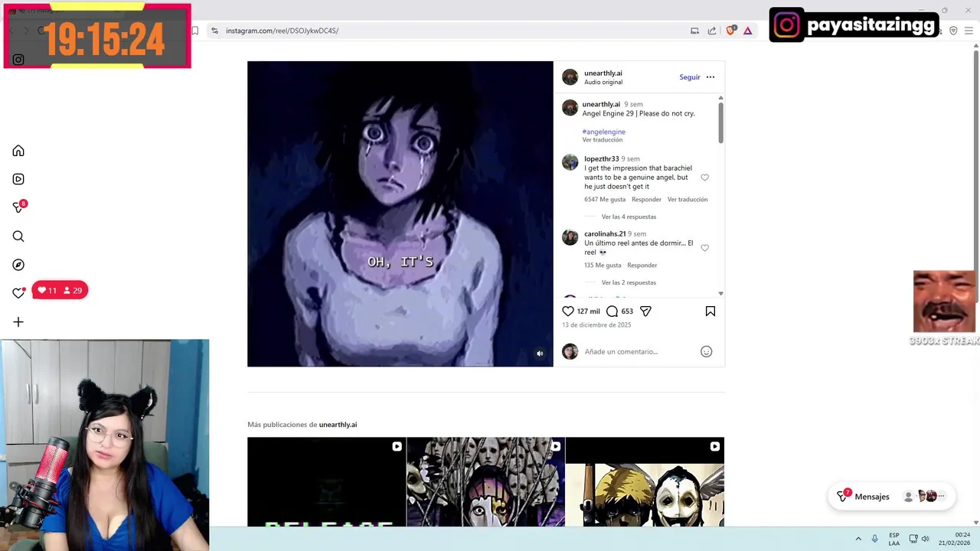
Task: Expand Ver las 4 respuestas
Action: [629, 217]
